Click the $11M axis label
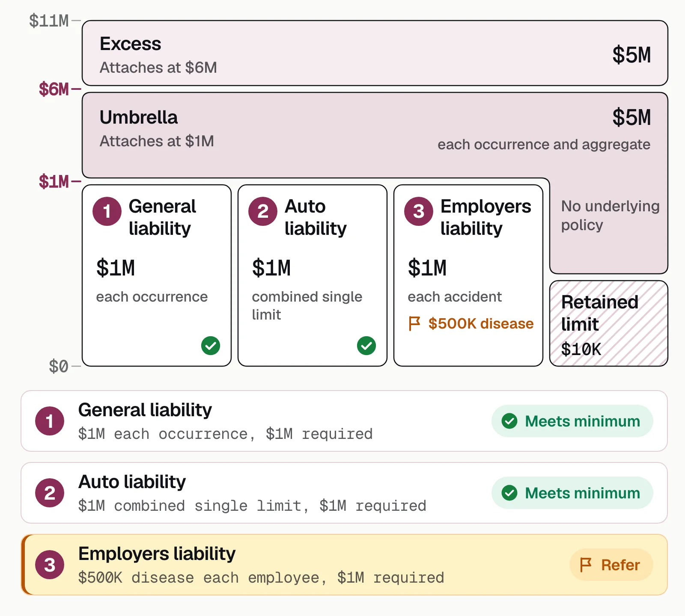Screen dimensions: 685x616 tap(49, 21)
